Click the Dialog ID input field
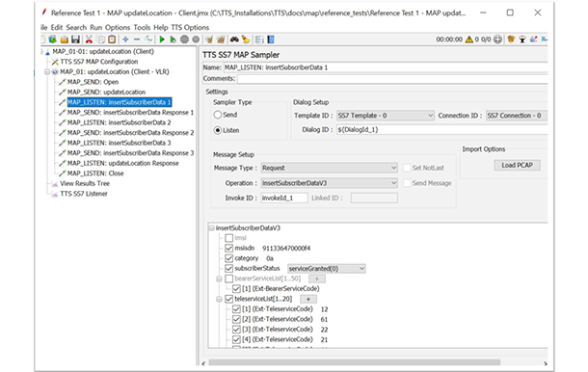 [441, 130]
